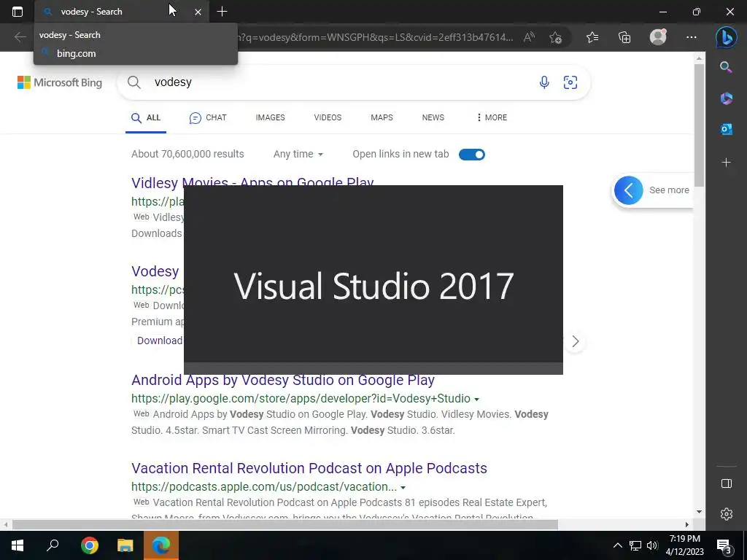Click the next arrow on result carousel
747x560 pixels.
click(575, 341)
